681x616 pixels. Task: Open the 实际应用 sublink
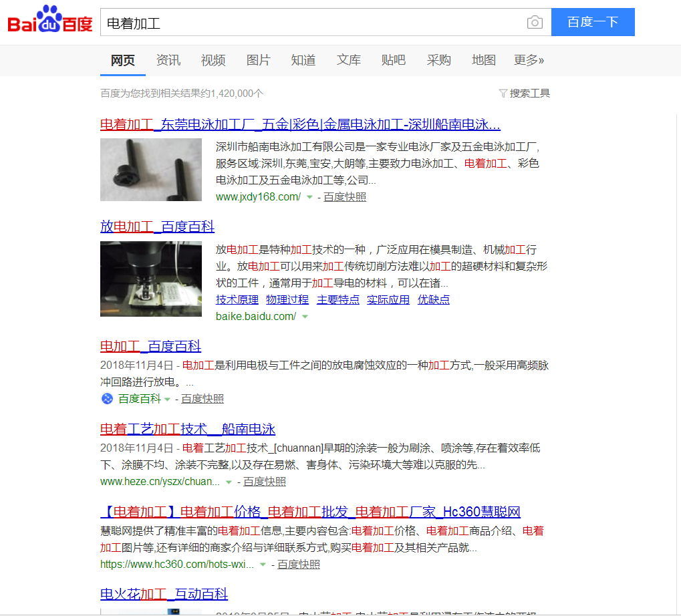(388, 299)
